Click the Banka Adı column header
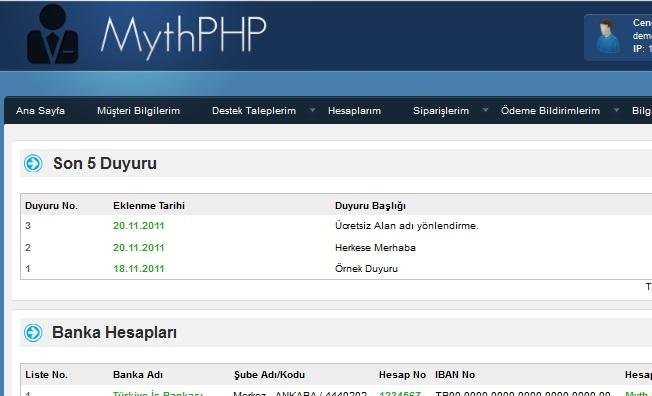This screenshot has width=652, height=396. tap(138, 375)
